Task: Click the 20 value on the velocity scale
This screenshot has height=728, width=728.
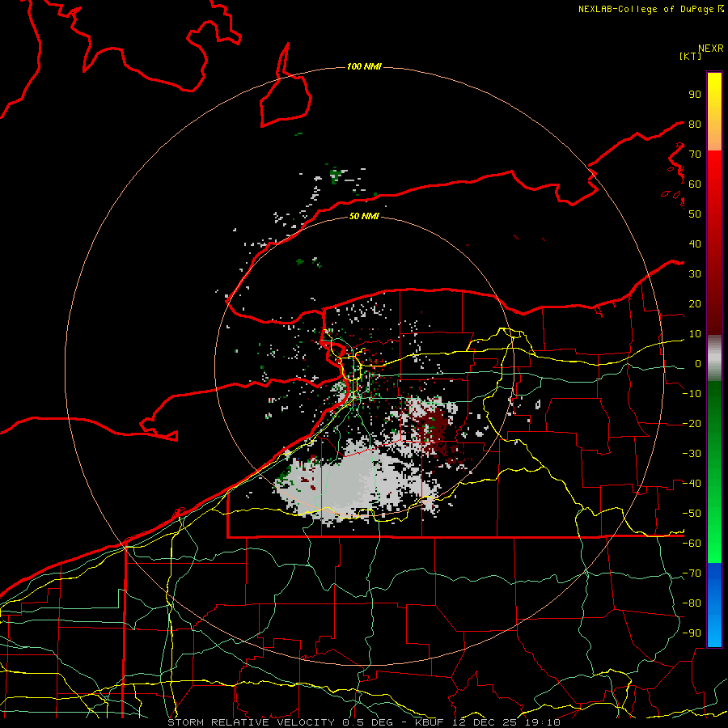Action: point(695,303)
